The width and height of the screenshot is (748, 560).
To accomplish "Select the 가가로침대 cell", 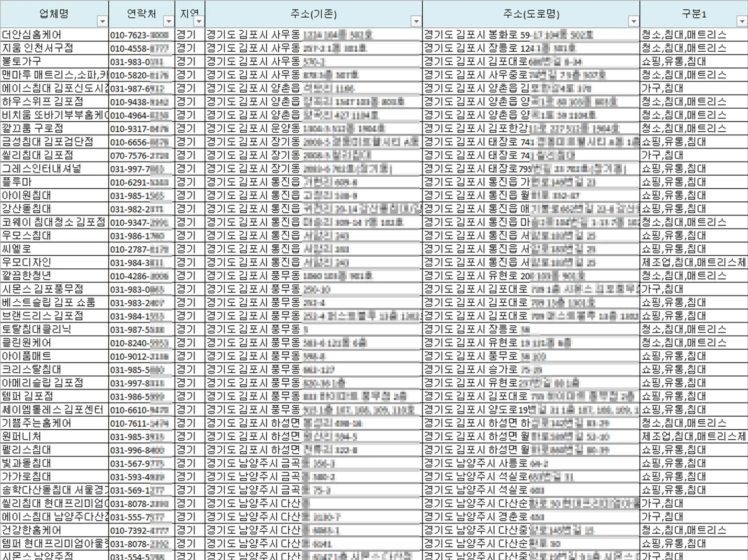I will 54,476.
